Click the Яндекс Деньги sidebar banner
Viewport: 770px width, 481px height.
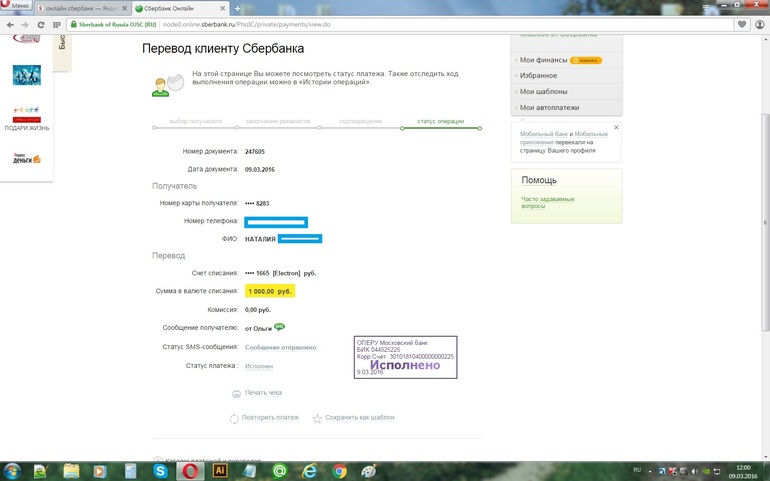coord(27,158)
